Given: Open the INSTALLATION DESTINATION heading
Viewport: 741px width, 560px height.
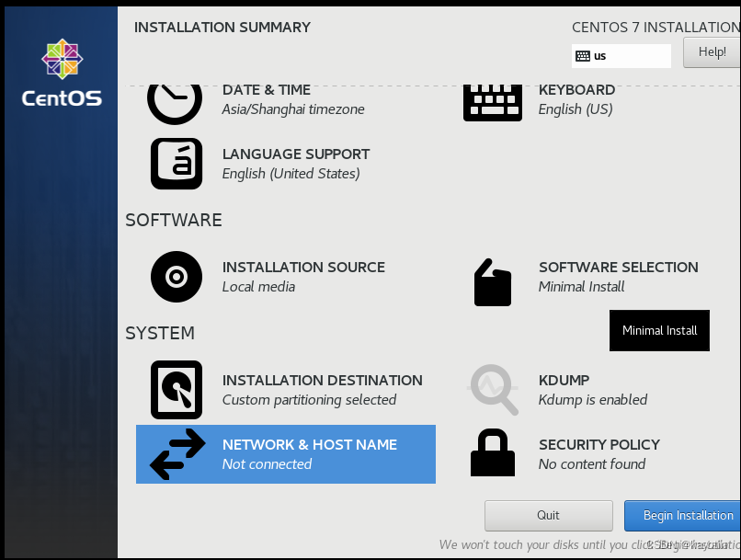Looking at the screenshot, I should point(323,380).
